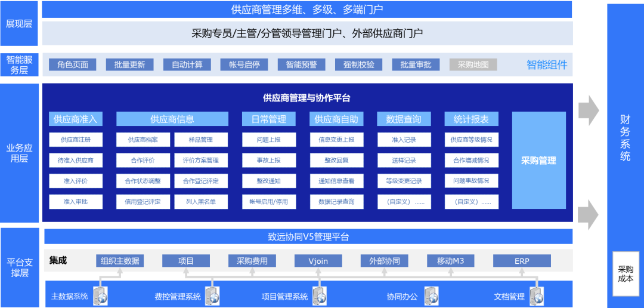This screenshot has height=308, width=644.
Task: Click the 致远协同V5管理平台 bar
Action: pos(308,237)
